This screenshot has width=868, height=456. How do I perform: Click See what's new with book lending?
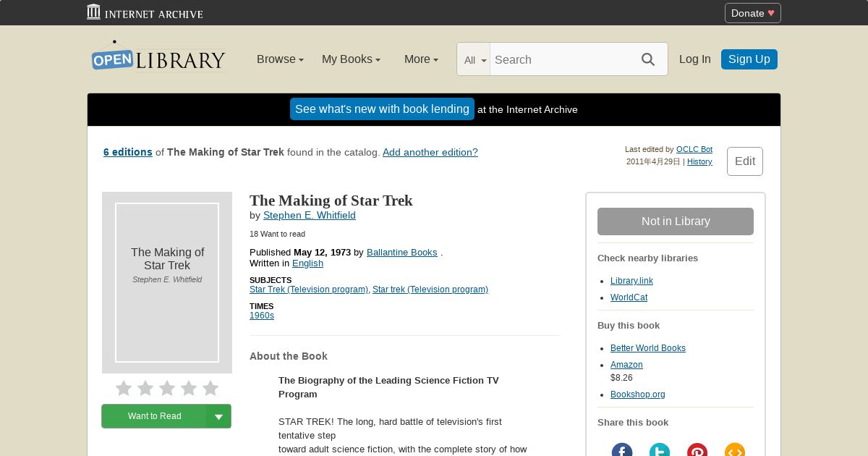point(382,109)
